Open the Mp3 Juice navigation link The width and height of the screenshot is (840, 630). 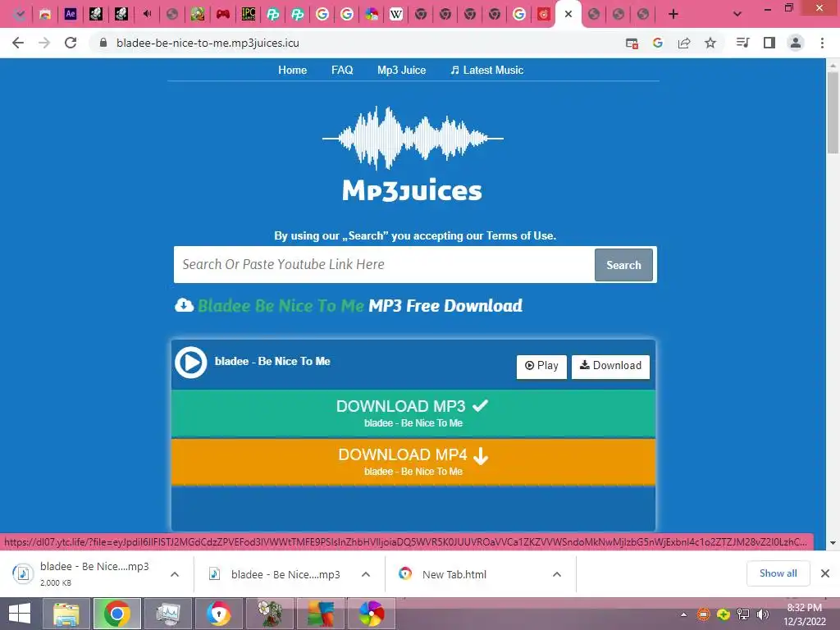(401, 71)
